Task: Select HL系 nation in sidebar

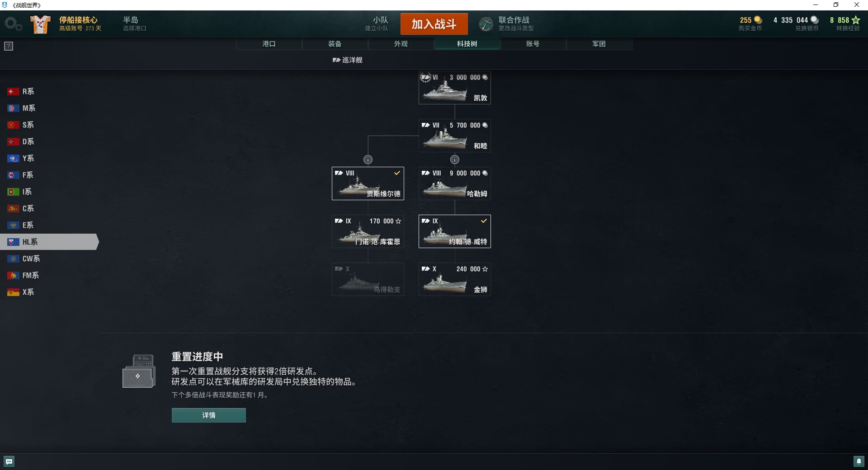Action: [x=49, y=242]
